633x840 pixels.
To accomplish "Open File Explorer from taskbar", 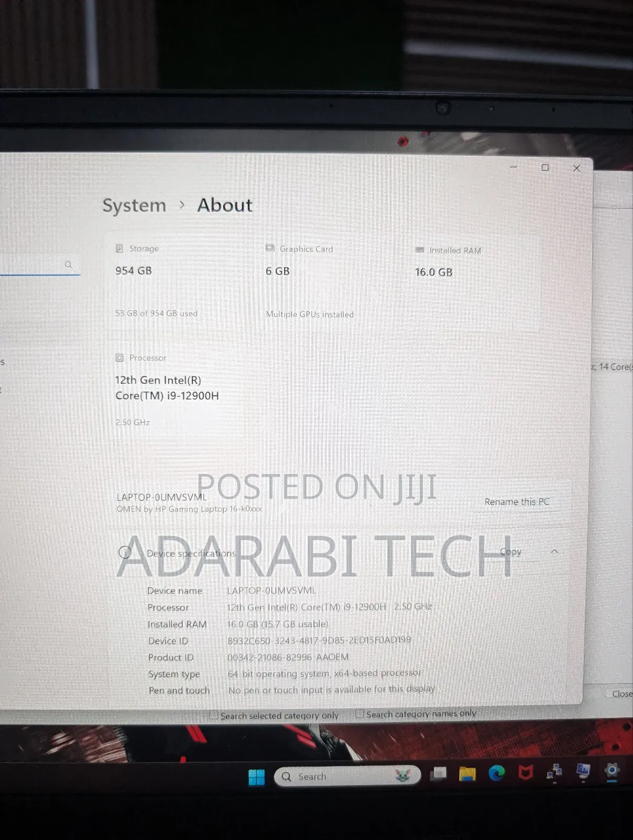I will (467, 774).
